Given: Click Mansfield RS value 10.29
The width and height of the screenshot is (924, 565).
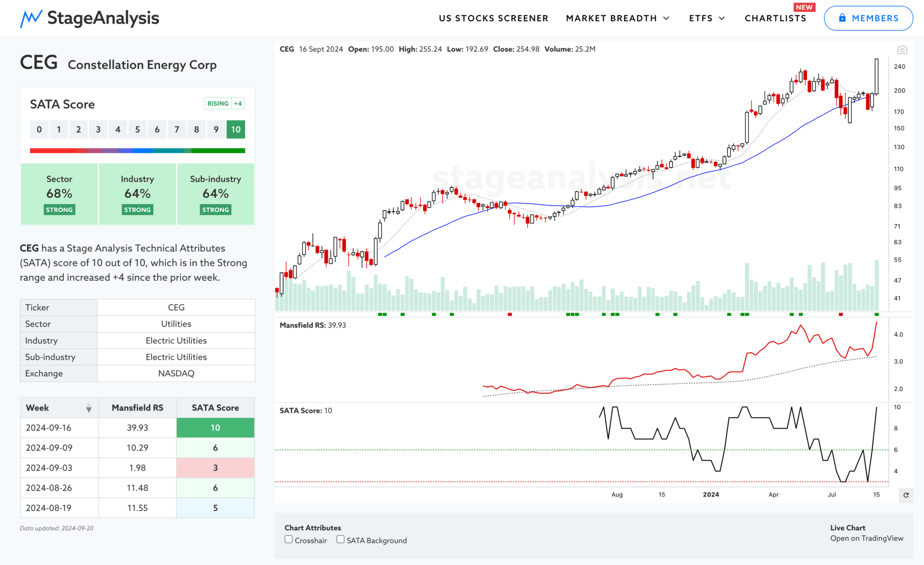Looking at the screenshot, I should pos(138,448).
